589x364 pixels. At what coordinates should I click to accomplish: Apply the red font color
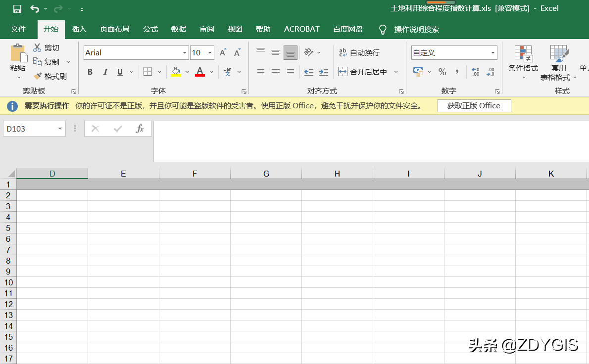point(200,72)
